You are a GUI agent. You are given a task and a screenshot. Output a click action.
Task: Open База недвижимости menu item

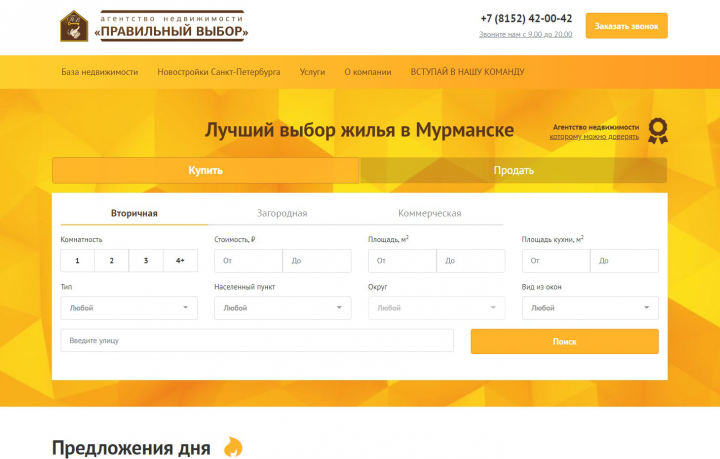(x=100, y=72)
